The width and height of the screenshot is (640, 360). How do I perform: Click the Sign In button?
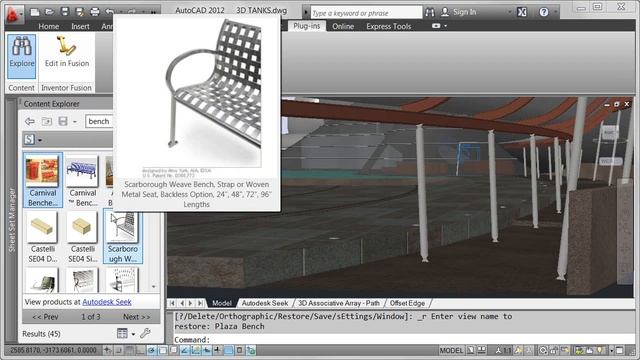coord(459,12)
